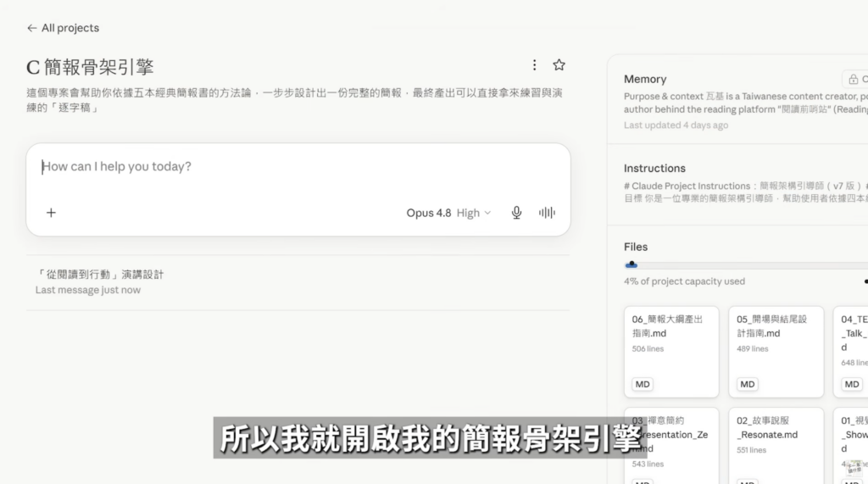The image size is (868, 484).
Task: Click the project title 簡報骨架引擎
Action: (x=90, y=67)
